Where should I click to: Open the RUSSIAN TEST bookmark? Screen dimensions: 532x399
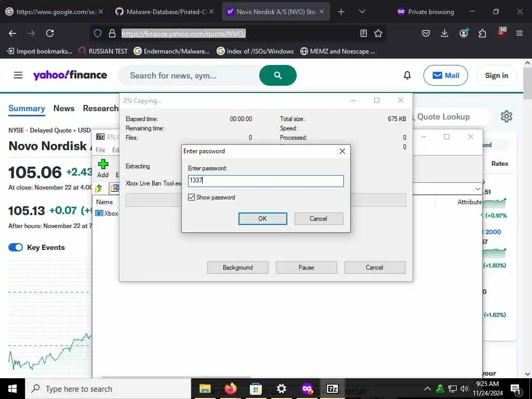pyautogui.click(x=103, y=51)
